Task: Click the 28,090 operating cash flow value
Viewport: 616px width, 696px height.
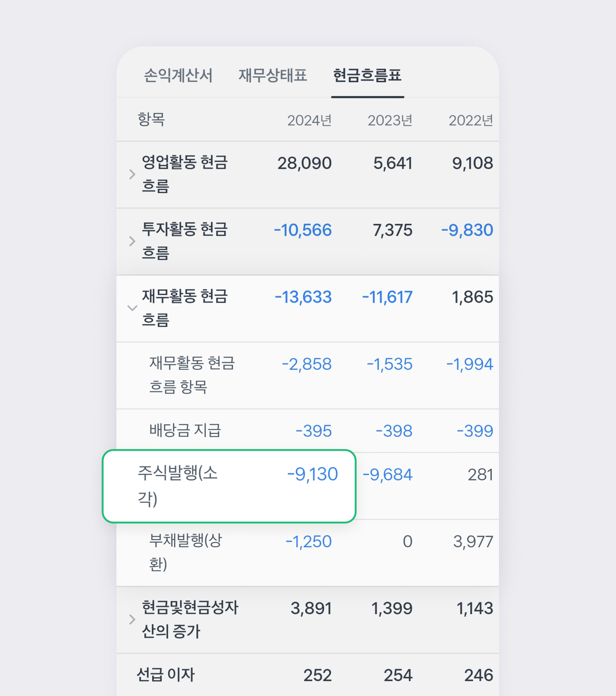Action: coord(305,163)
